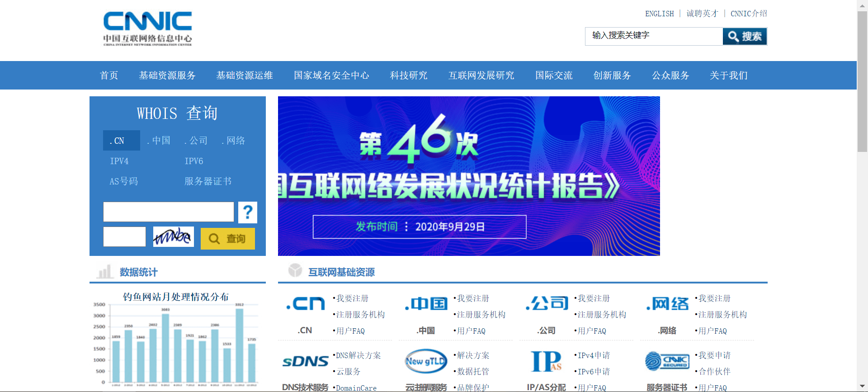868x392 pixels.
Task: Select the IPV4 query option
Action: point(119,161)
